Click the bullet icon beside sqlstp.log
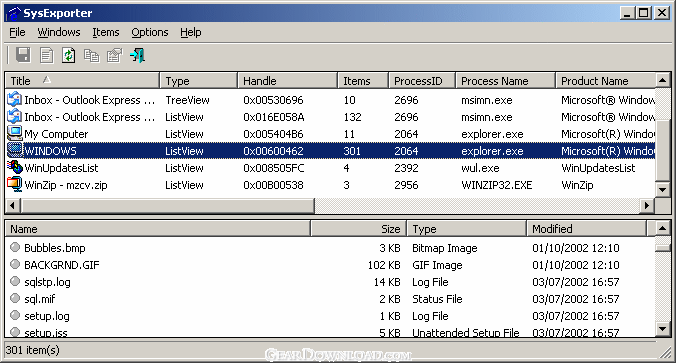This screenshot has height=363, width=676. click(15, 281)
